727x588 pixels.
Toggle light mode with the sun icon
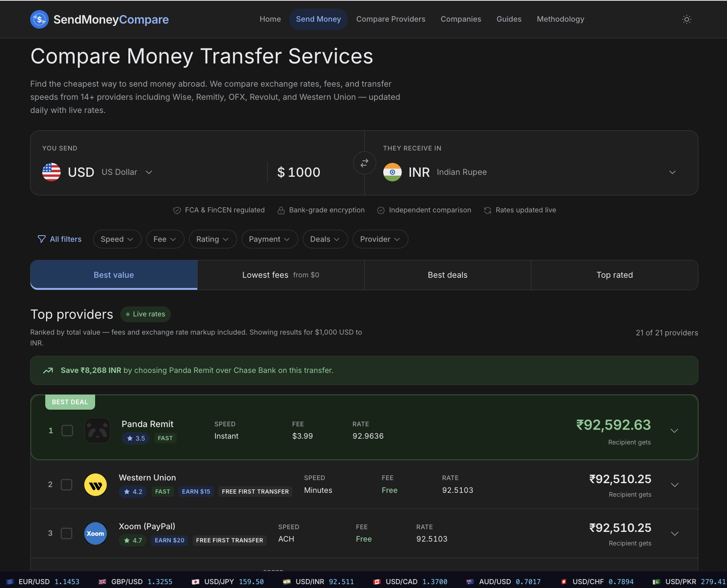[686, 19]
